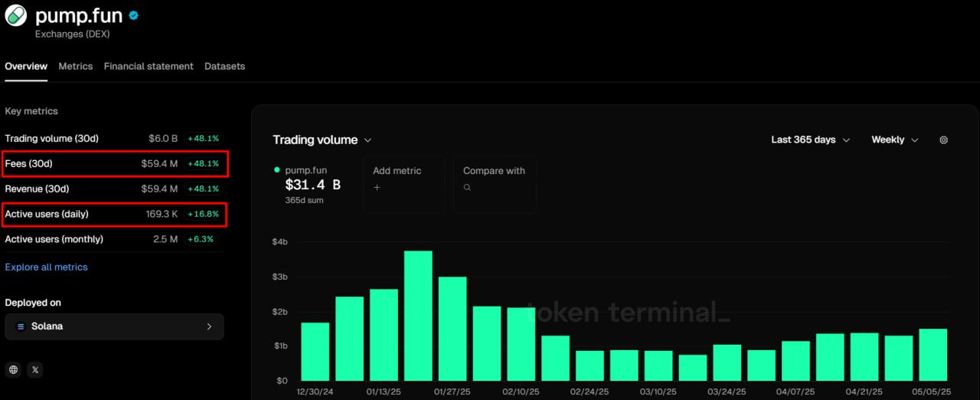980x400 pixels.
Task: Click the bar above 12/30/24
Action: [x=315, y=352]
